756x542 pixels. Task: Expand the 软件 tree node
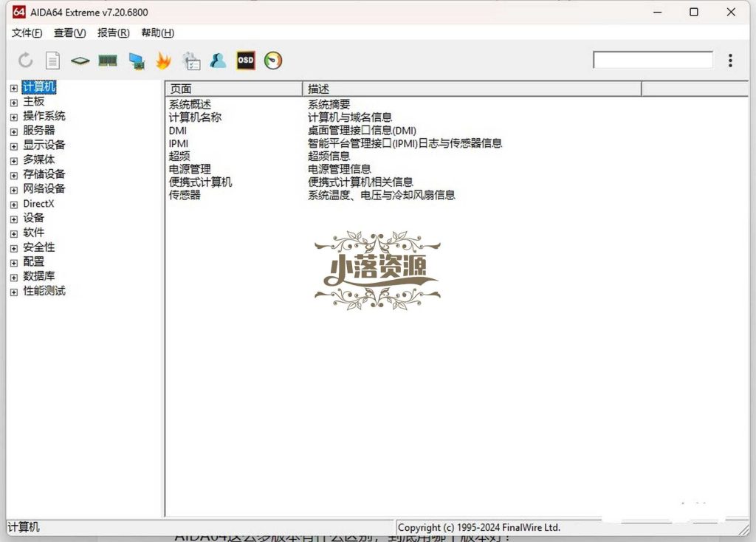[x=13, y=234]
